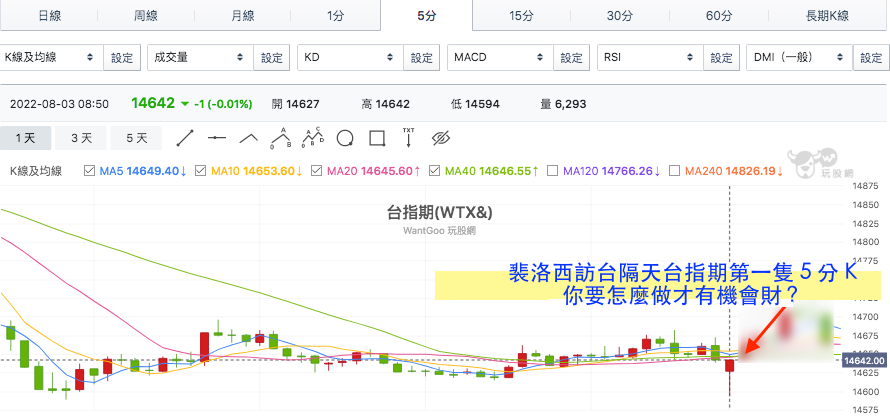
Task: Click the 開 14627 open price
Action: [296, 104]
